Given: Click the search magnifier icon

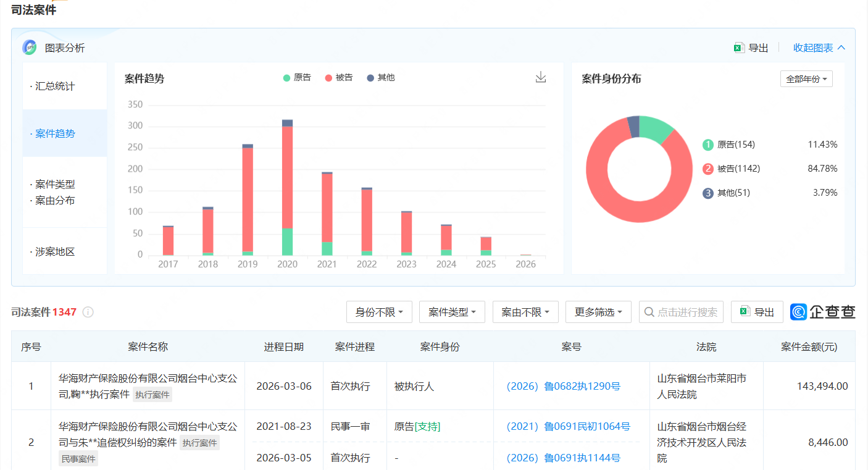Looking at the screenshot, I should (x=649, y=312).
